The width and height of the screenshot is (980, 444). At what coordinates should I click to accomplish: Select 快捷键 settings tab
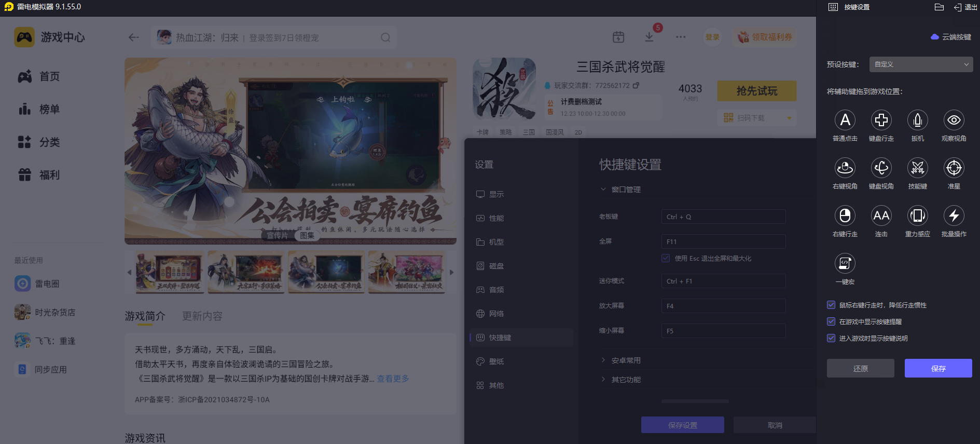[x=521, y=338]
